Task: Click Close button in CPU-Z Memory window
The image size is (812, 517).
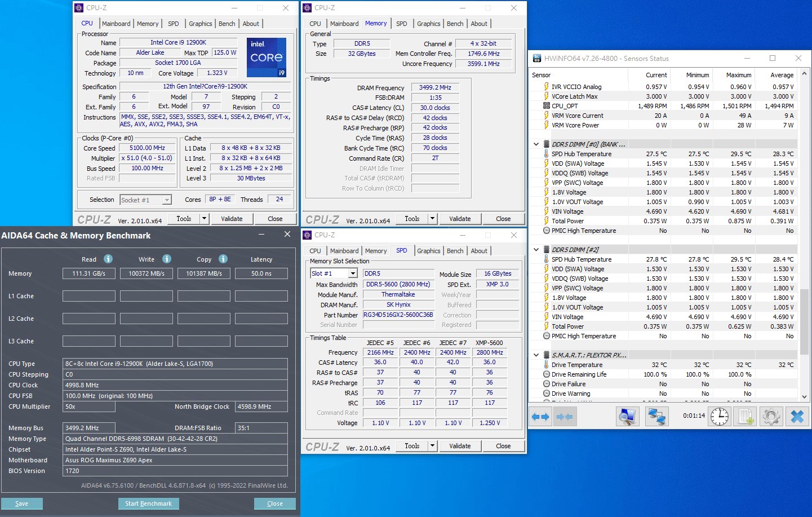Action: tap(503, 219)
